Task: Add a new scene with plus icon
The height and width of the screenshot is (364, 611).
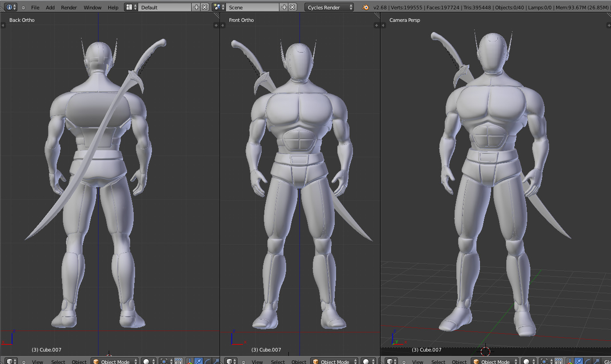Action: point(284,7)
